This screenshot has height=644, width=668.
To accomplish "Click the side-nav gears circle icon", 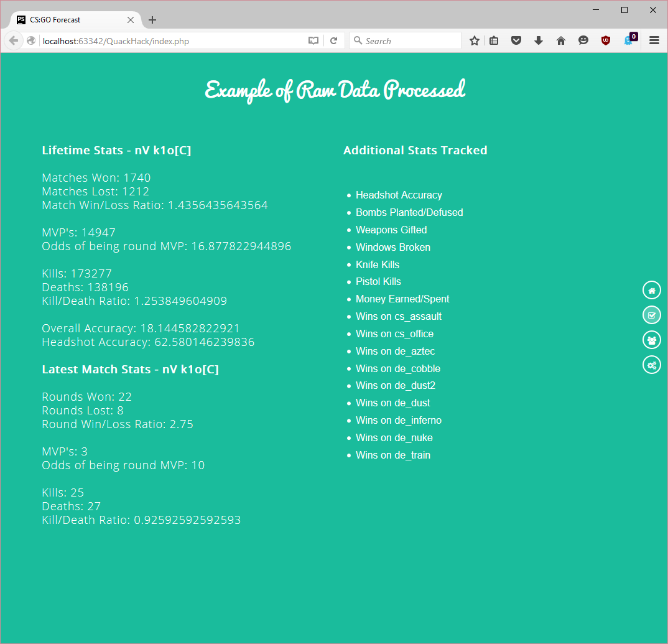I will point(651,365).
